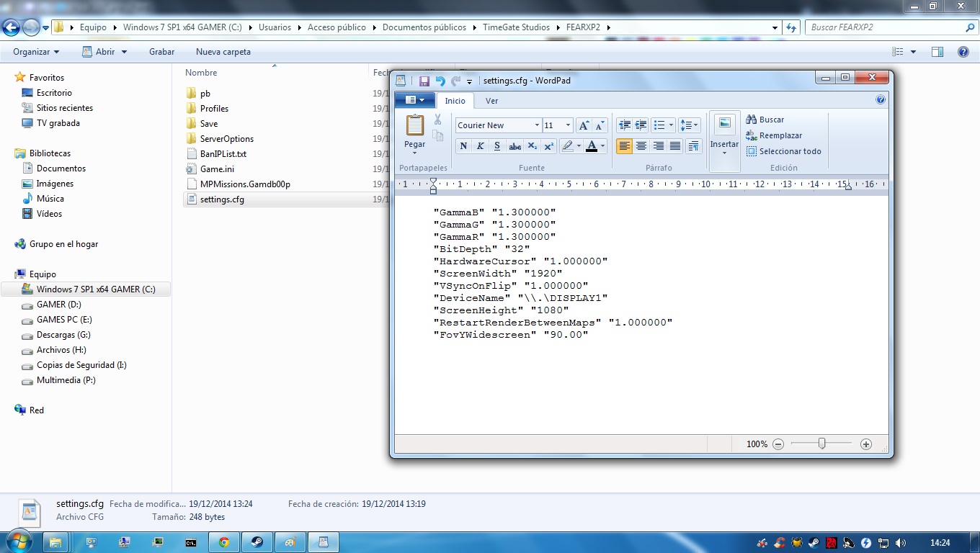The width and height of the screenshot is (980, 553).
Task: Click the Abrir command in Explorer
Action: pyautogui.click(x=104, y=52)
